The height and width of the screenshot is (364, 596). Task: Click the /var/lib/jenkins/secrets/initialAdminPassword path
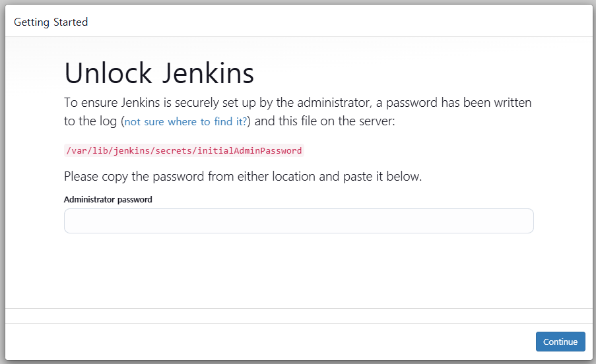pyautogui.click(x=184, y=151)
